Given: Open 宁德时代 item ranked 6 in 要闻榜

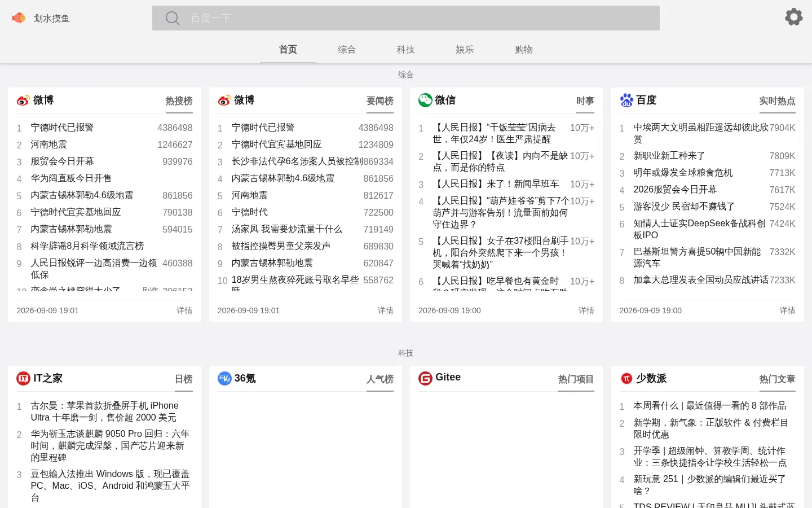Looking at the screenshot, I should click(x=250, y=212).
